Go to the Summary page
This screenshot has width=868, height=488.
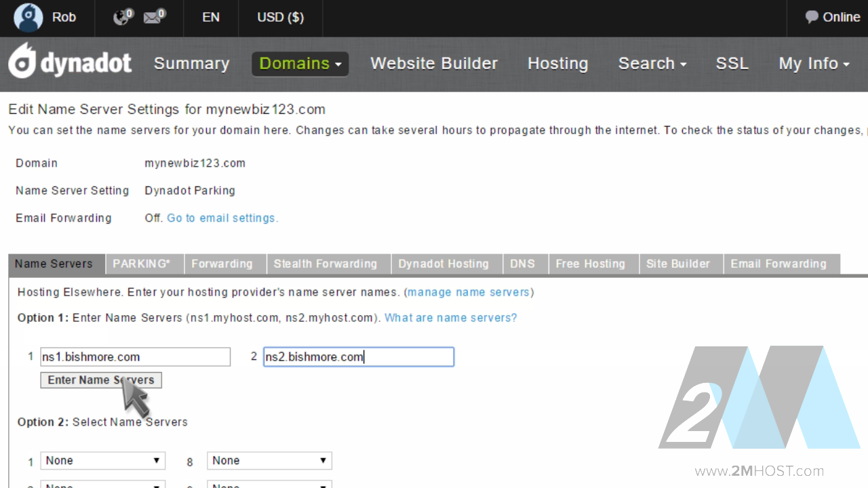191,64
